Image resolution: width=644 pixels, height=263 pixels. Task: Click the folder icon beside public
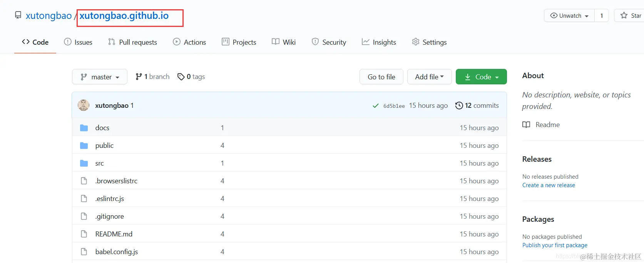click(84, 145)
